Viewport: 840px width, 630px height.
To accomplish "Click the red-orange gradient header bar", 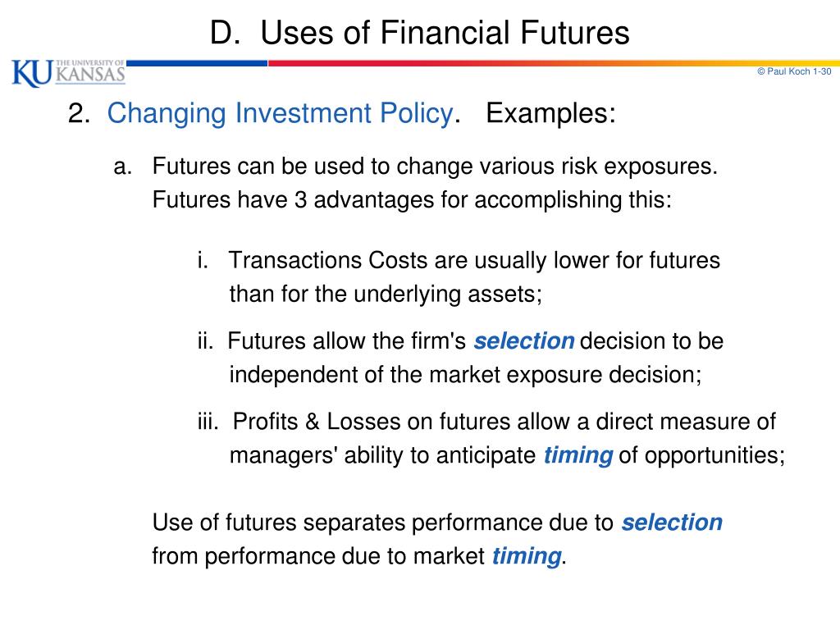I will 554,63.
